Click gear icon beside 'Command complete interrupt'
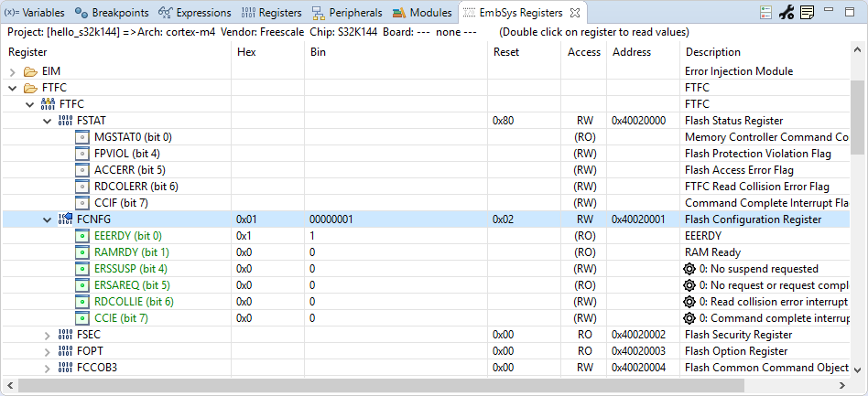Viewport: 868px width, 396px height. 689,318
